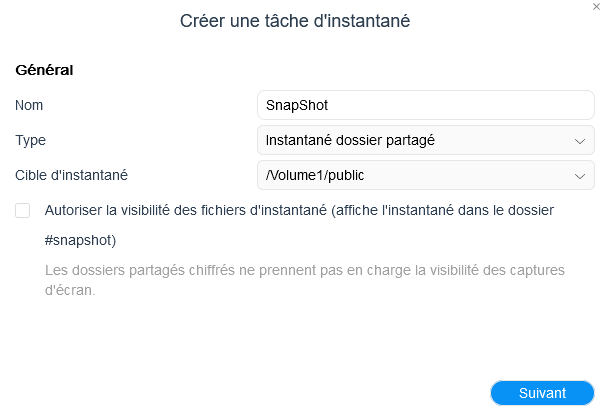
Task: Click the 'Autoriser la visibilité des fichiers' label
Action: (299, 211)
